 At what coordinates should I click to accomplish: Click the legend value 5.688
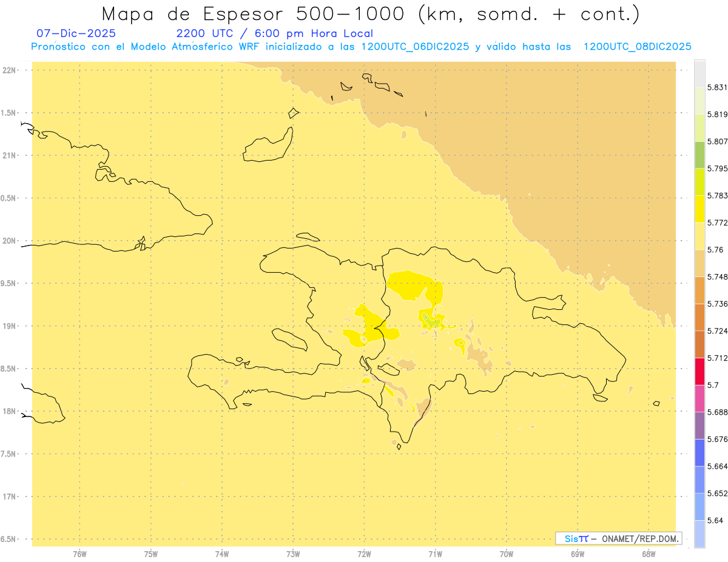(x=718, y=412)
